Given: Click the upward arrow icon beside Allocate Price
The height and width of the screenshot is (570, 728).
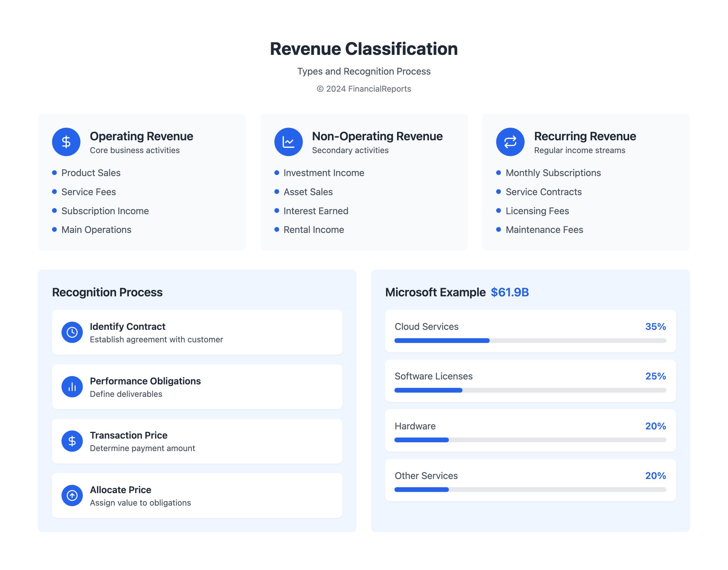Looking at the screenshot, I should coord(72,495).
